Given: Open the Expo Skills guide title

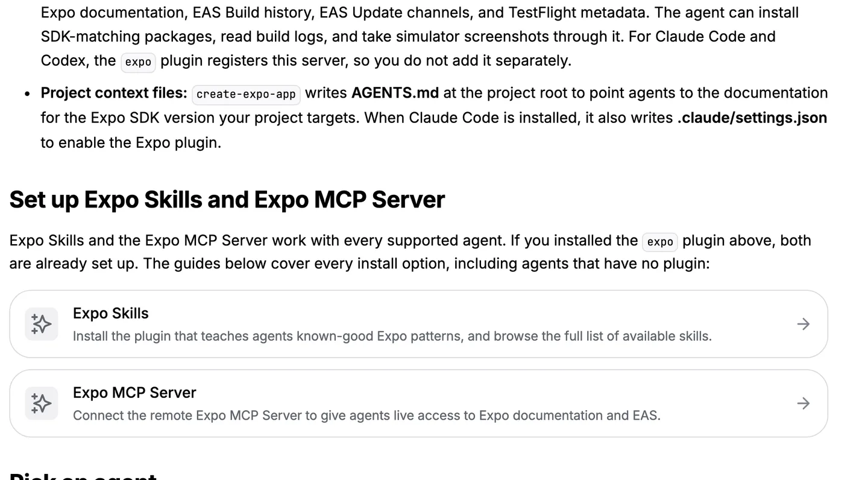Looking at the screenshot, I should [111, 314].
